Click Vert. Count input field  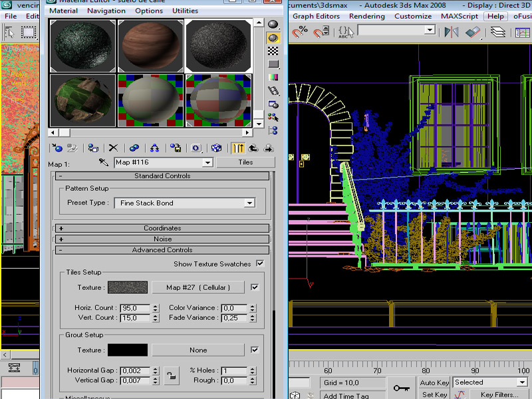point(136,318)
